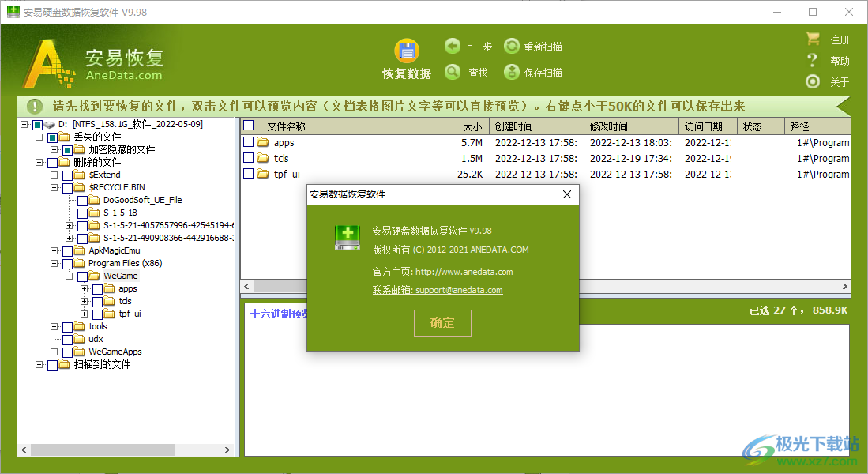Check the $RECYCLE.BIN checkbox

point(68,188)
